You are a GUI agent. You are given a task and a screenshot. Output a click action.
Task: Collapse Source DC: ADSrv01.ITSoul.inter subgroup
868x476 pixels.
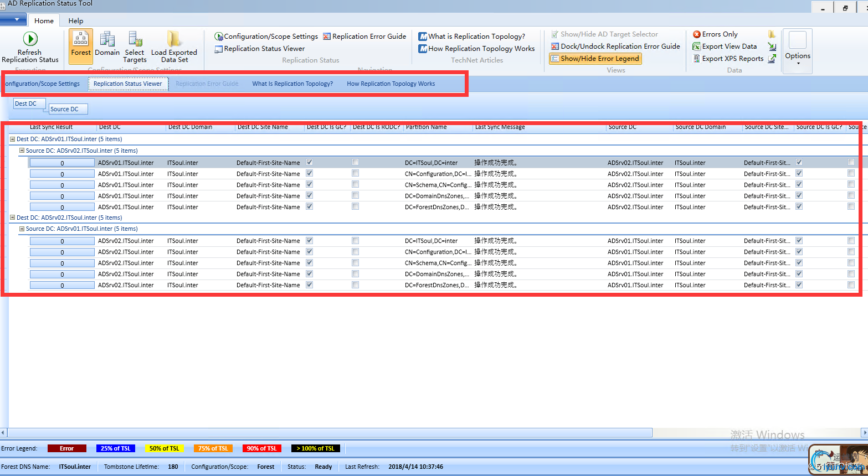(x=22, y=229)
